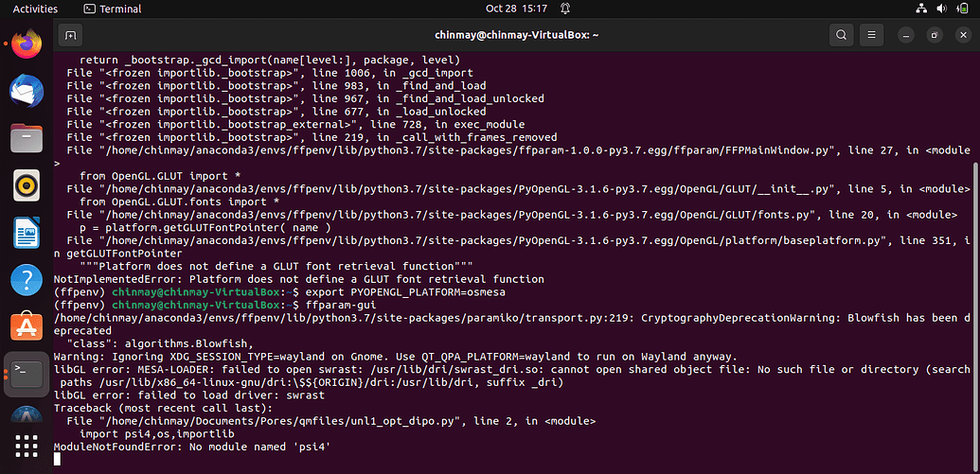Open the Help icon in dock
Image resolution: width=980 pixels, height=474 pixels.
(x=27, y=280)
